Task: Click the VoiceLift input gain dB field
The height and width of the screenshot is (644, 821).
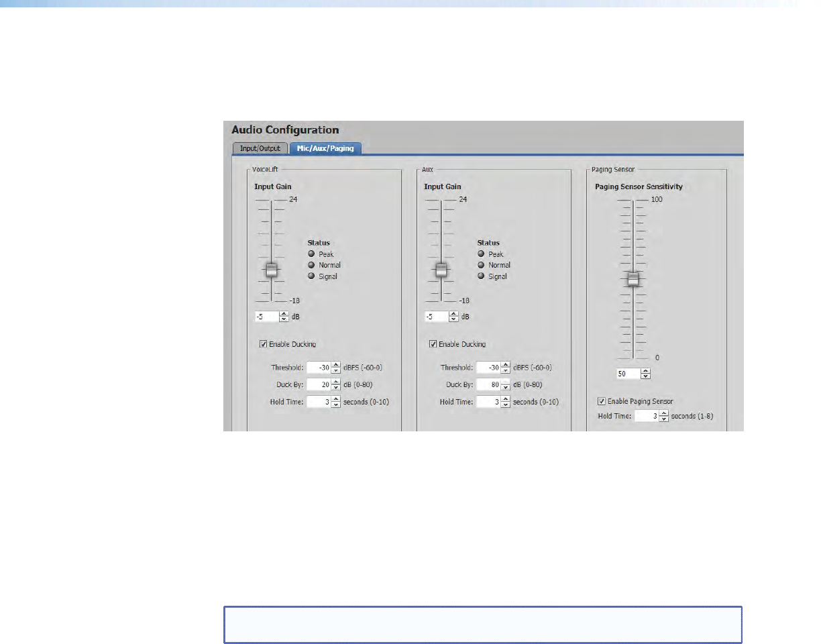Action: pyautogui.click(x=267, y=317)
